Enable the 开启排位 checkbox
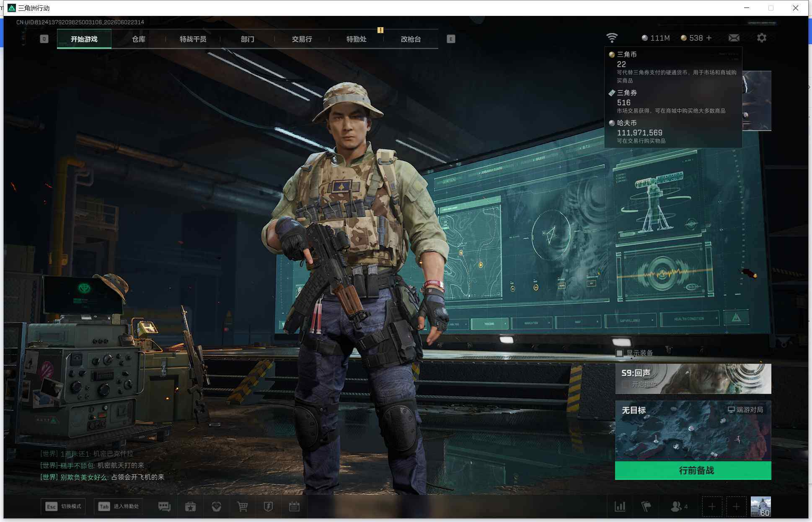 click(625, 384)
